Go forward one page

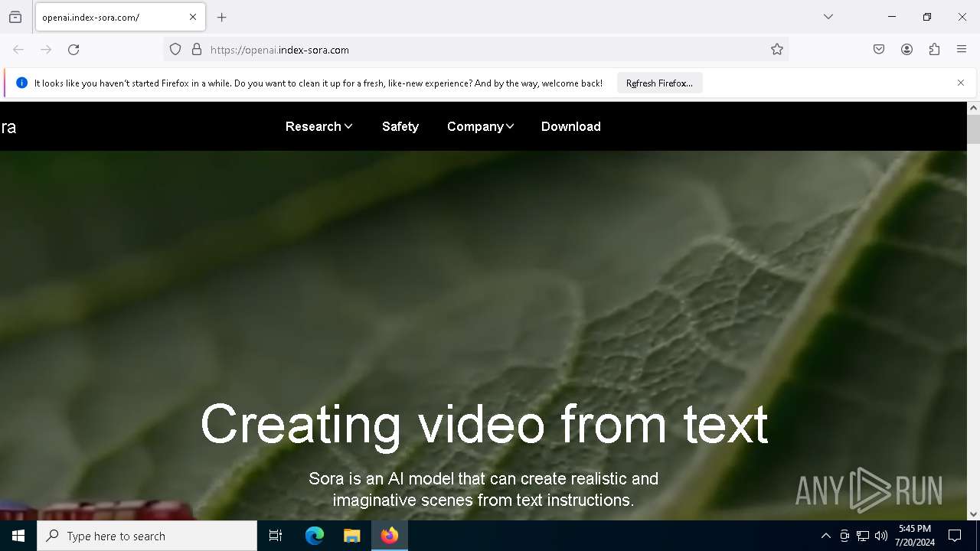point(46,50)
